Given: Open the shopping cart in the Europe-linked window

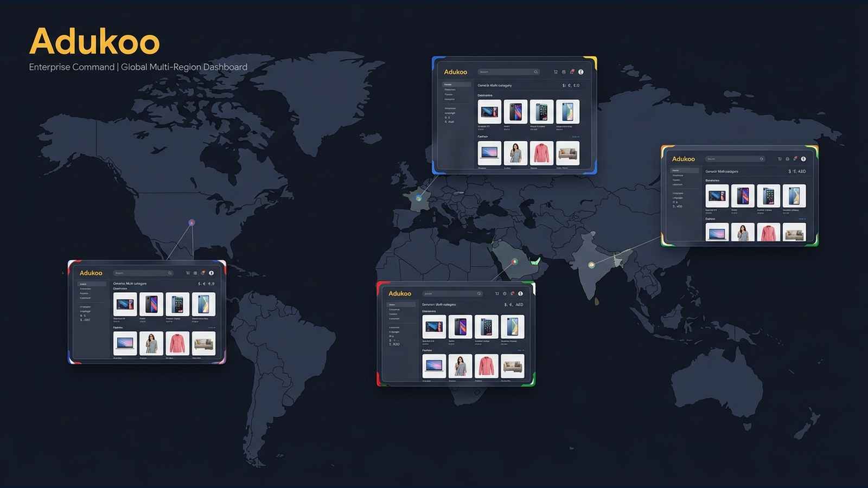Looking at the screenshot, I should (x=556, y=72).
